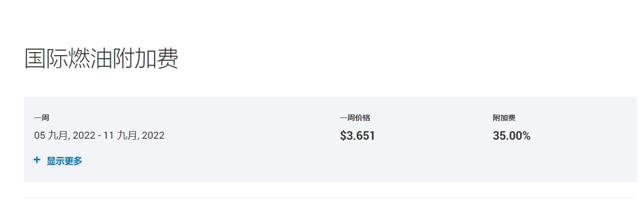Click the surcharge value 35.00%
The height and width of the screenshot is (199, 644).
pos(512,136)
